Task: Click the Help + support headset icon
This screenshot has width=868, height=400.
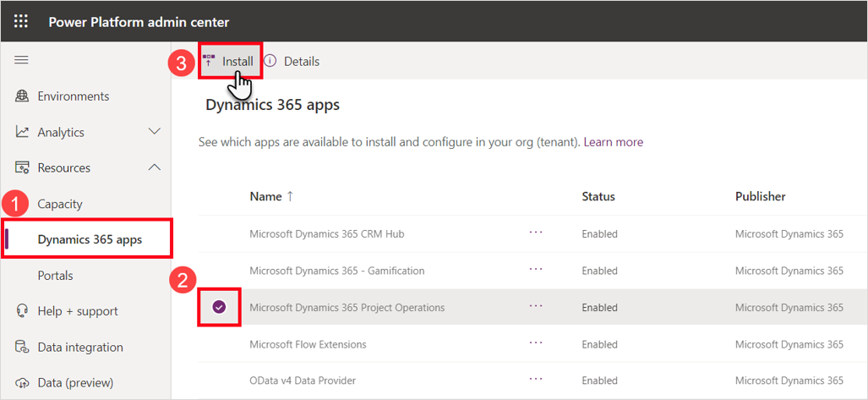Action: point(22,311)
